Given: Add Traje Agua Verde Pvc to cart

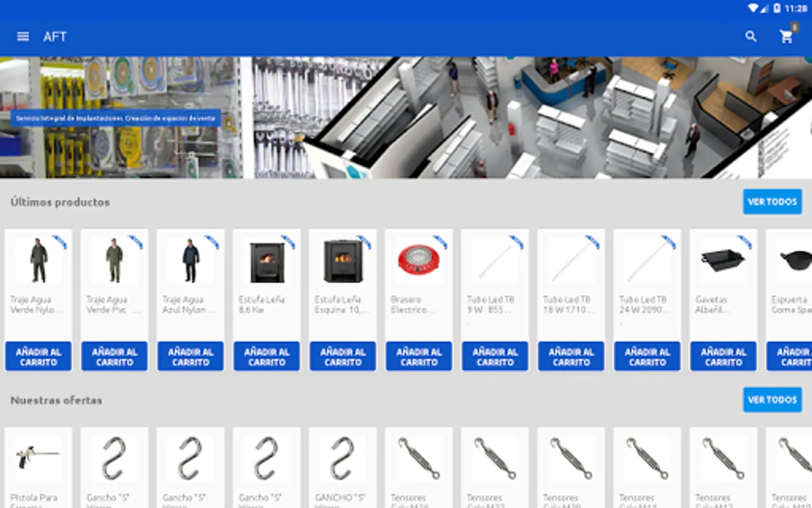Looking at the screenshot, I should 114,357.
